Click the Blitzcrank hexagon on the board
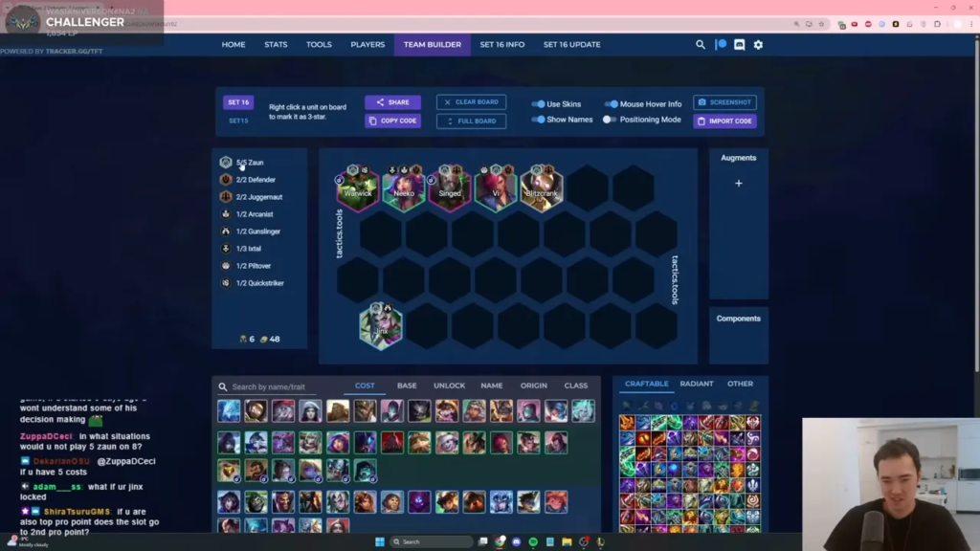 pyautogui.click(x=542, y=187)
